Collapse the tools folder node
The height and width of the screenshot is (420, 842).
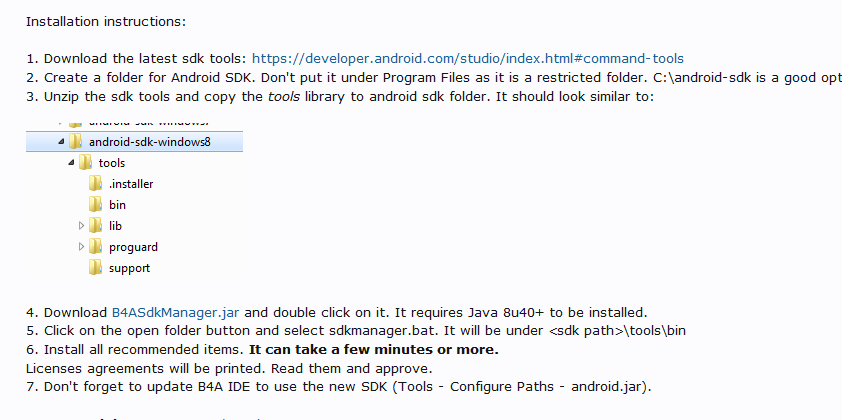tap(71, 162)
